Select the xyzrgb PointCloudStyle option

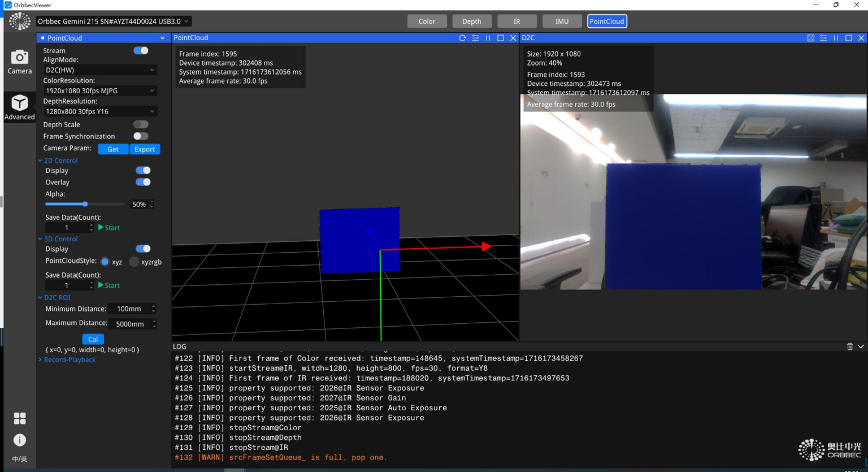(134, 262)
